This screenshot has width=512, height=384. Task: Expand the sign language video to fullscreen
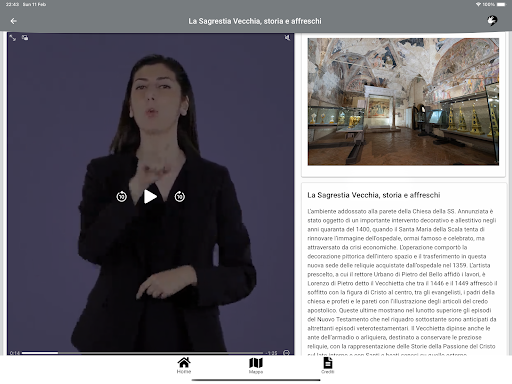click(13, 38)
